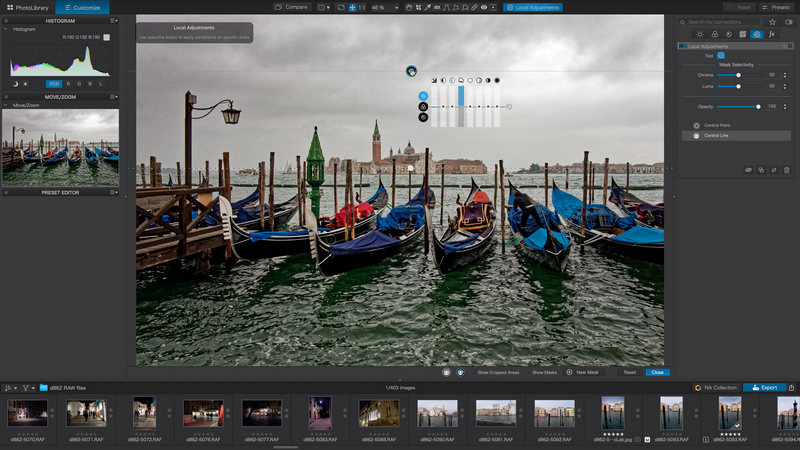
Task: Select the Repair tool
Action: point(474,7)
